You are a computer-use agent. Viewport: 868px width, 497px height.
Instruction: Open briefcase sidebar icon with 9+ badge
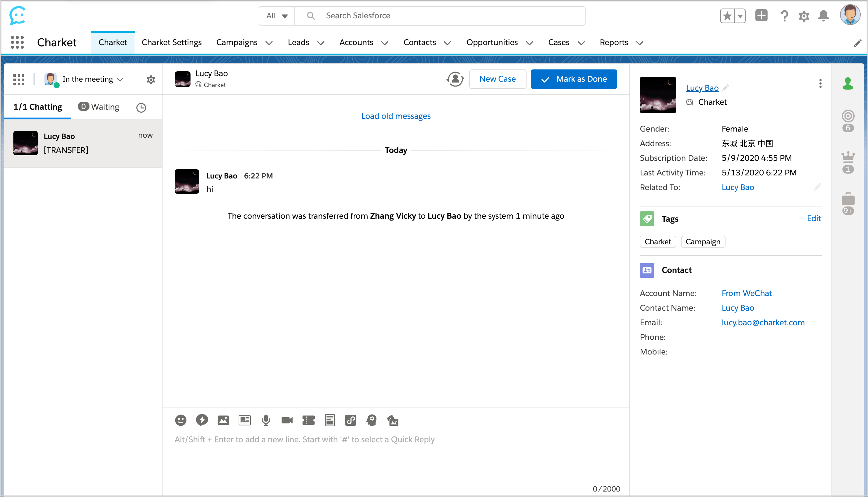pyautogui.click(x=848, y=203)
